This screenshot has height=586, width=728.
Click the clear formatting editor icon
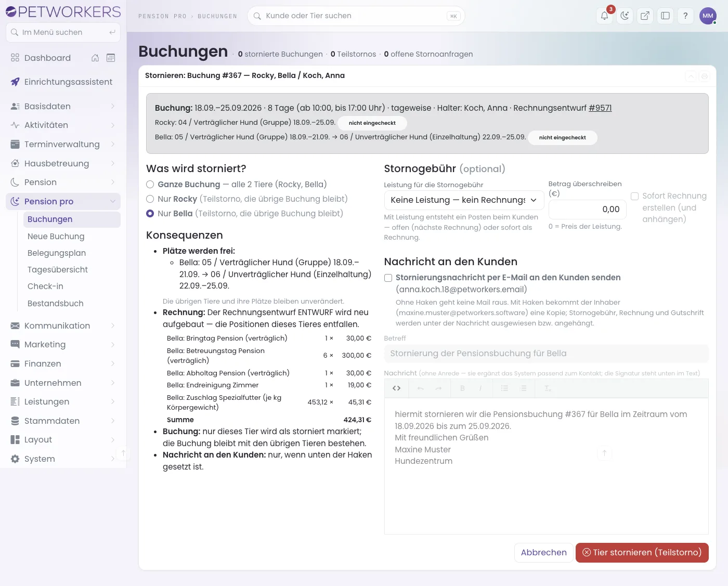point(548,388)
